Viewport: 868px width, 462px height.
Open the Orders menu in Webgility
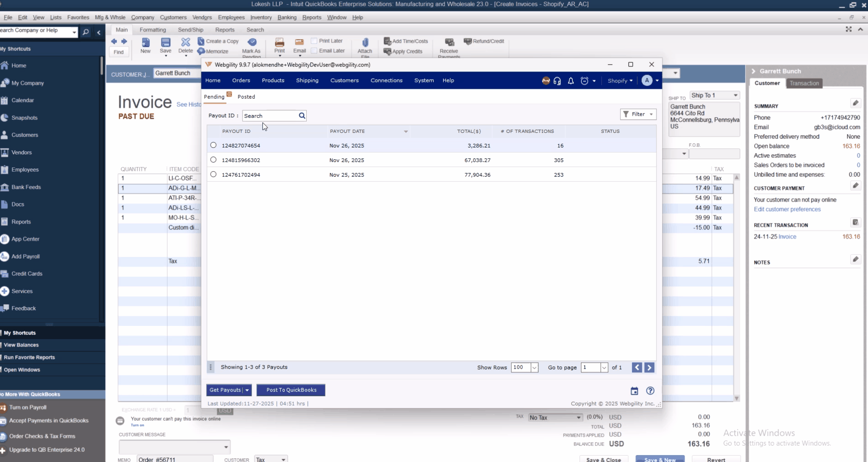tap(241, 81)
